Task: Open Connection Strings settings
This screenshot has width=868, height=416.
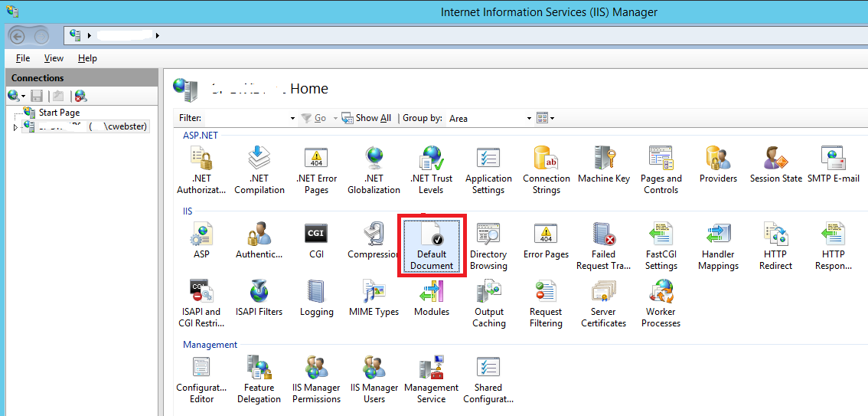Action: click(546, 169)
